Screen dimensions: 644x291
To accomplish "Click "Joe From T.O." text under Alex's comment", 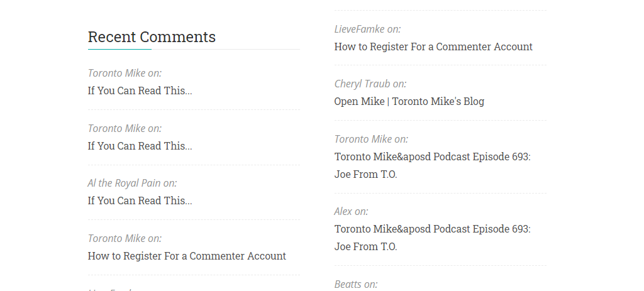I will (365, 246).
